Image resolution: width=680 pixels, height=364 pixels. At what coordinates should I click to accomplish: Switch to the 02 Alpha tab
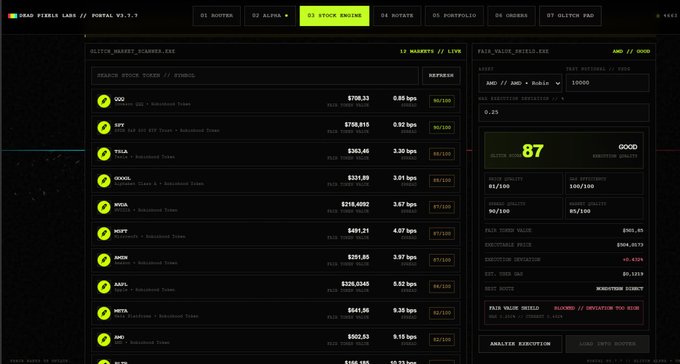(270, 16)
